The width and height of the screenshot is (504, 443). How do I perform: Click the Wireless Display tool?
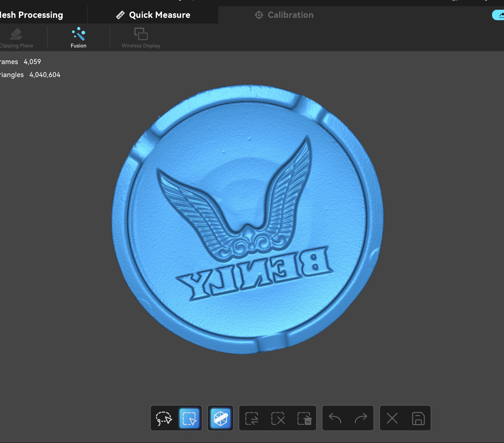141,38
